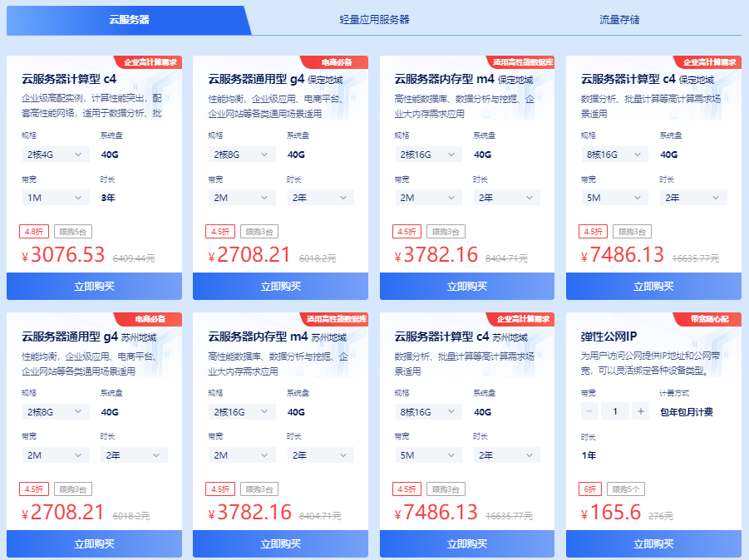
Task: Click 立即购买 on 弹性公网IP card
Action: [653, 543]
